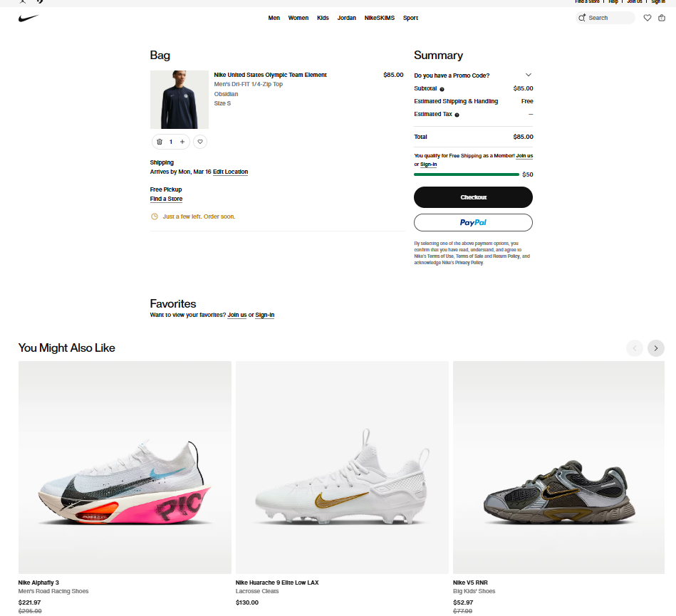This screenshot has height=616, width=676.
Task: Click the Favorites heart icon in header
Action: point(648,18)
